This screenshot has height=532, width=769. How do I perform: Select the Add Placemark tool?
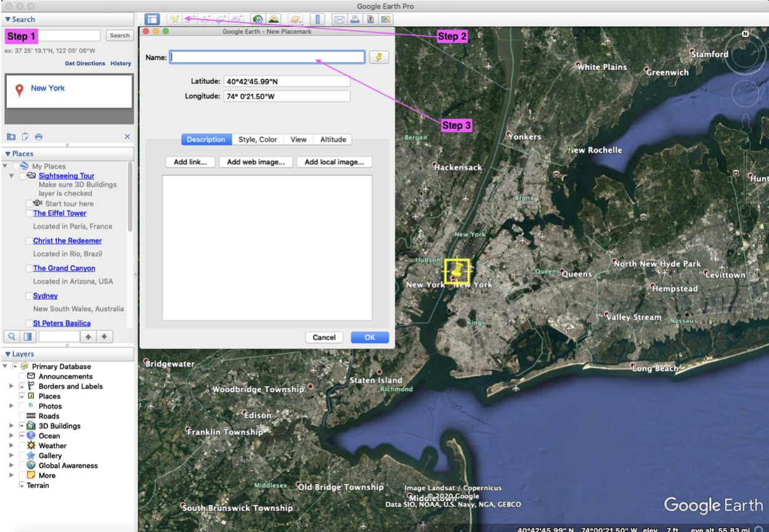coord(174,18)
